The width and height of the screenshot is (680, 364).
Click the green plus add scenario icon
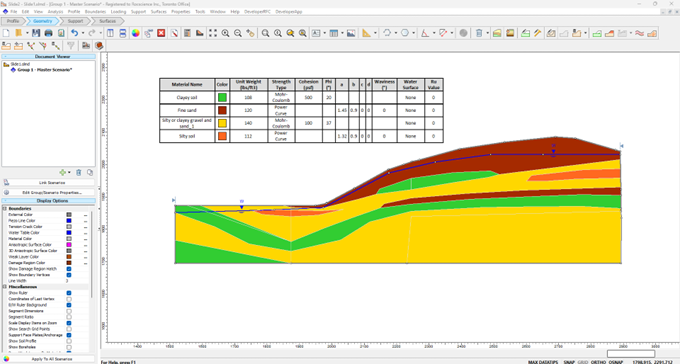pyautogui.click(x=63, y=172)
